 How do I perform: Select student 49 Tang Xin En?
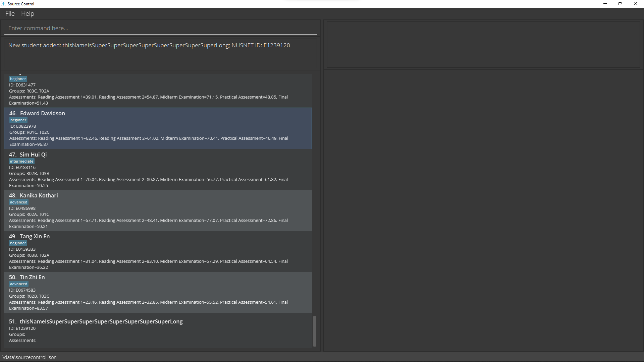point(158,251)
